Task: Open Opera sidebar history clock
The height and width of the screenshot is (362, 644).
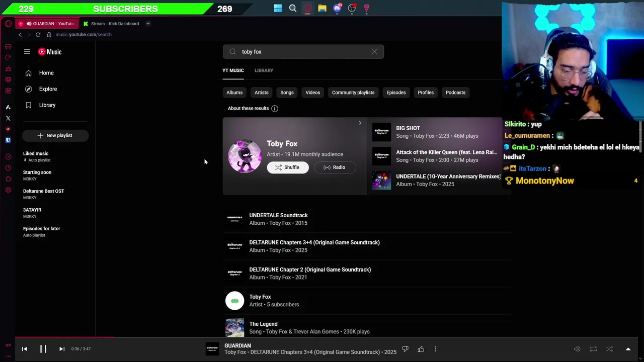Action: coord(8,168)
